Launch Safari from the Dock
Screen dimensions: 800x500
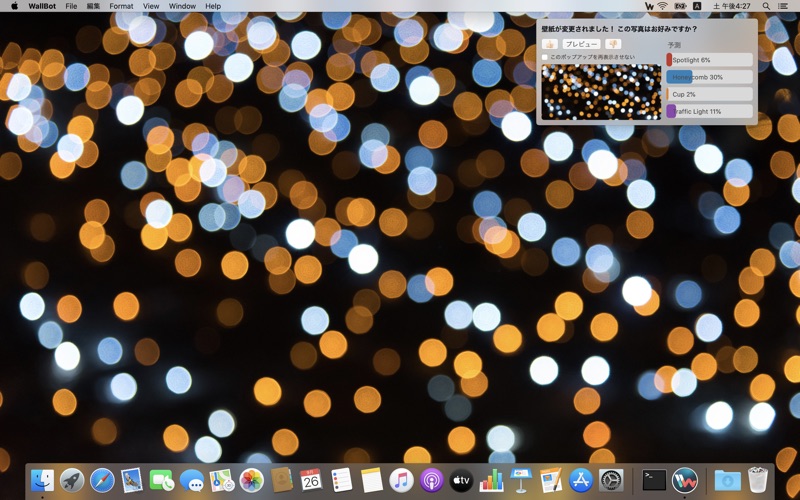(102, 480)
